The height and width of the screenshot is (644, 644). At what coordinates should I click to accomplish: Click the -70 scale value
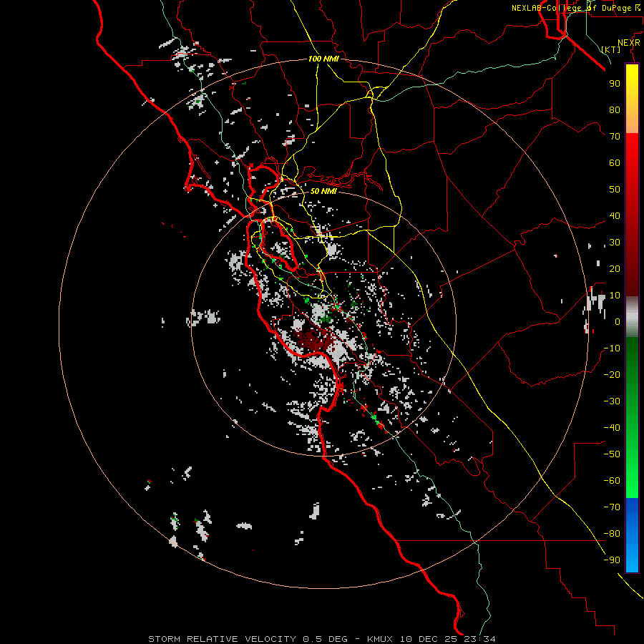612,507
